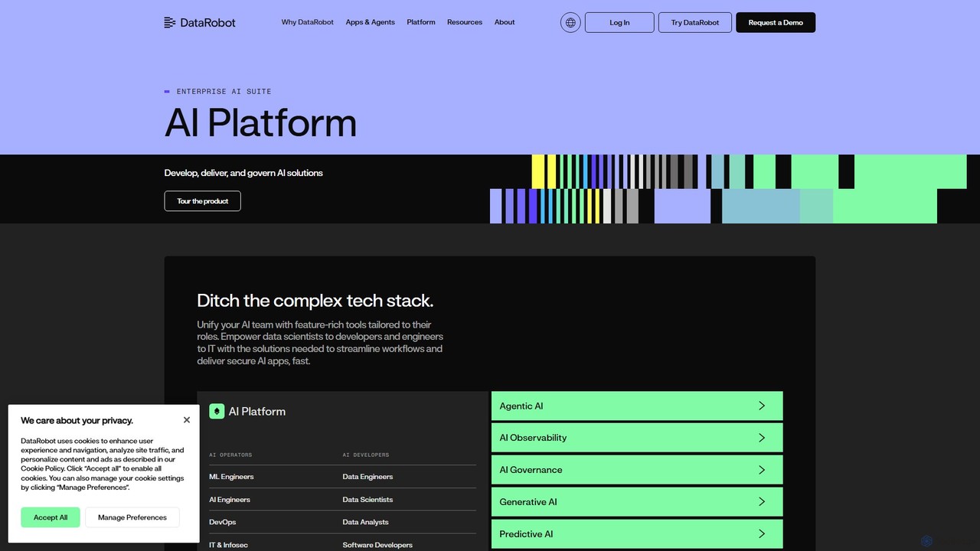Open the DevOps link
The image size is (980, 551).
tap(223, 522)
